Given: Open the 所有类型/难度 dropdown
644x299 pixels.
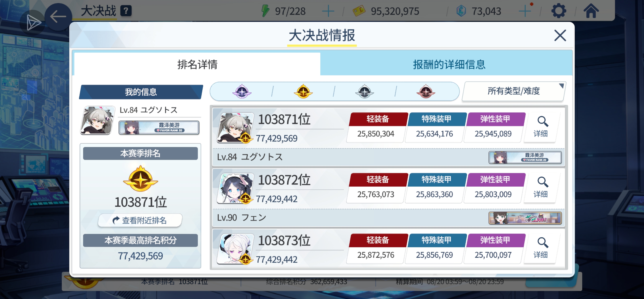Looking at the screenshot, I should point(514,91).
